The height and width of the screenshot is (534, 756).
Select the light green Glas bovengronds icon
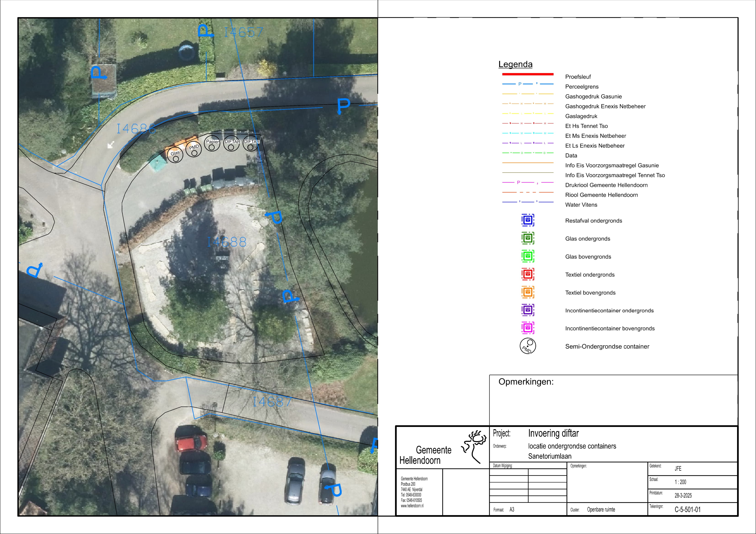(527, 256)
